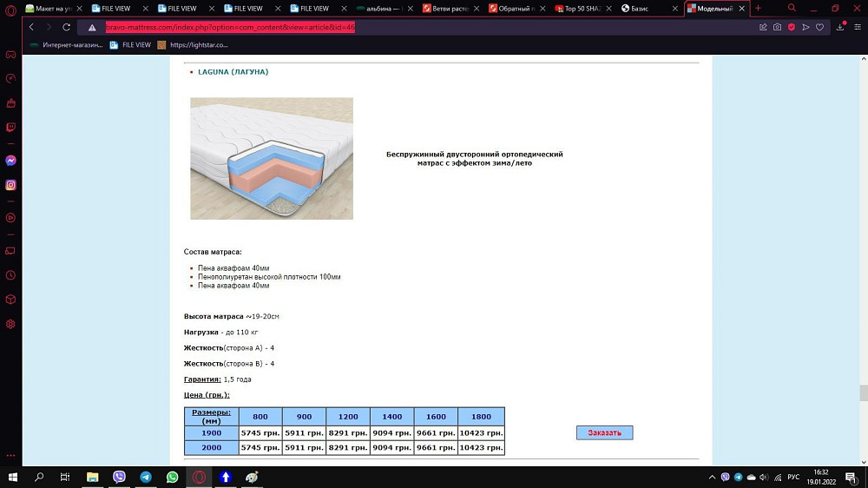Open the Easy Setup menu
Viewport: 868px width, 488px height.
coord(858,27)
